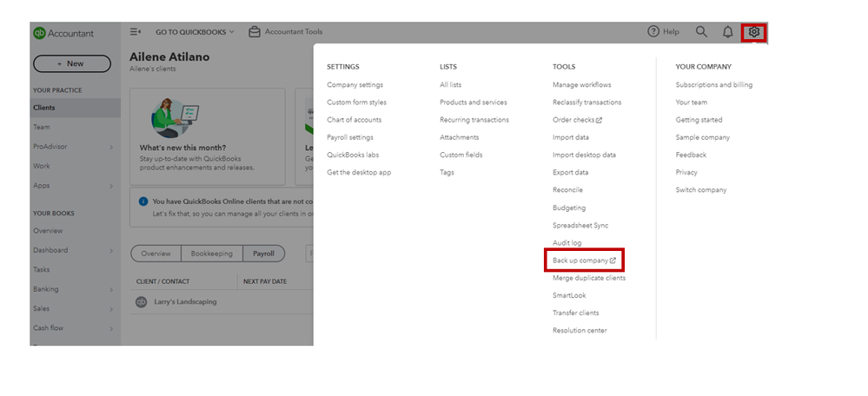Viewport: 868px width, 396px height.
Task: Expand the Dashboard sidebar chevron
Action: tap(111, 251)
